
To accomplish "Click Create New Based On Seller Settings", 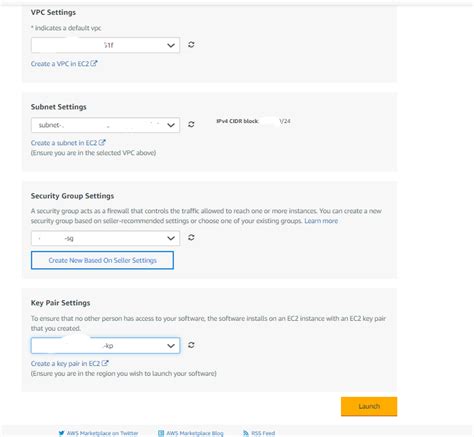I will 102,260.
